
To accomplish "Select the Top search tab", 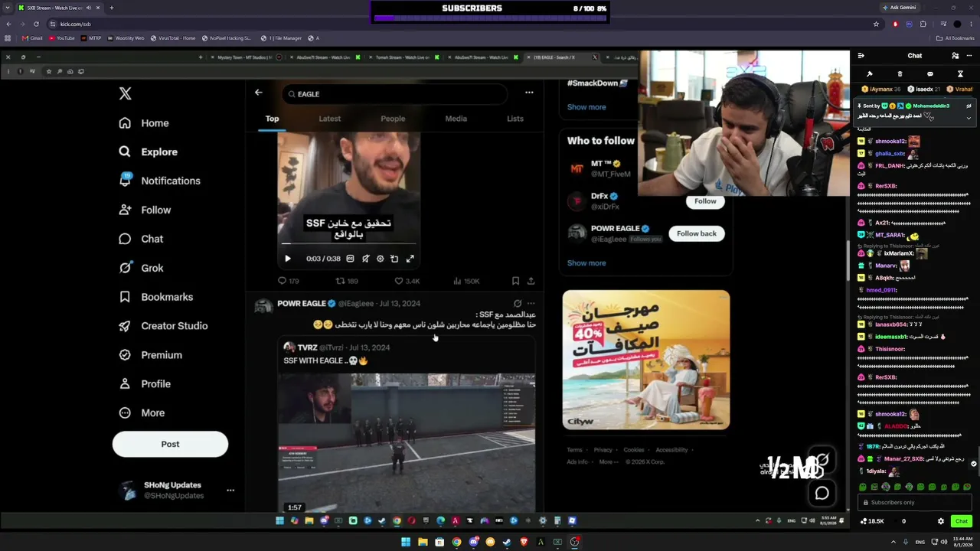I will [272, 119].
